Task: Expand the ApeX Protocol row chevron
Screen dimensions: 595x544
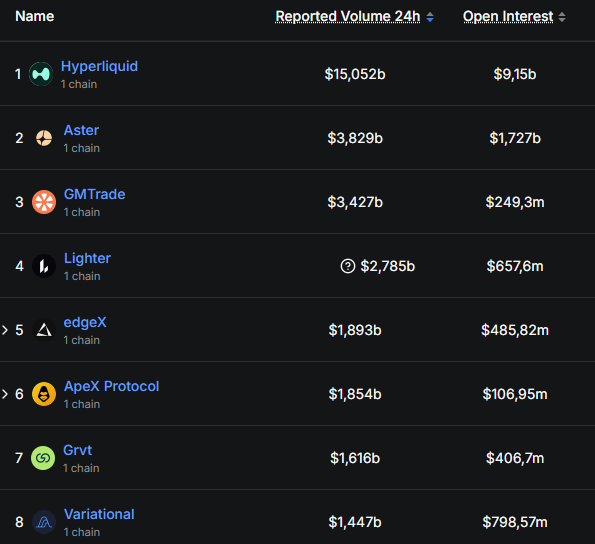Action: click(5, 394)
